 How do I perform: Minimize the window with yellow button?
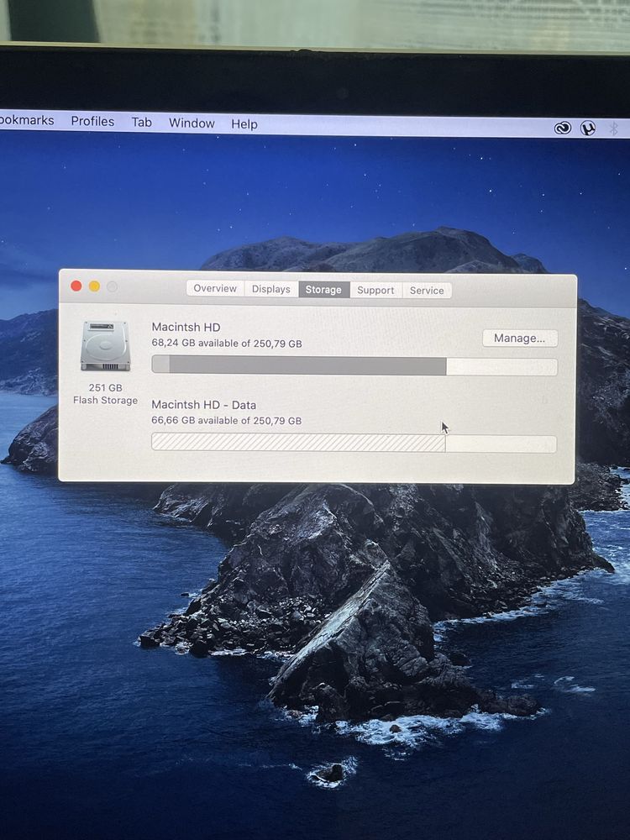tap(94, 286)
